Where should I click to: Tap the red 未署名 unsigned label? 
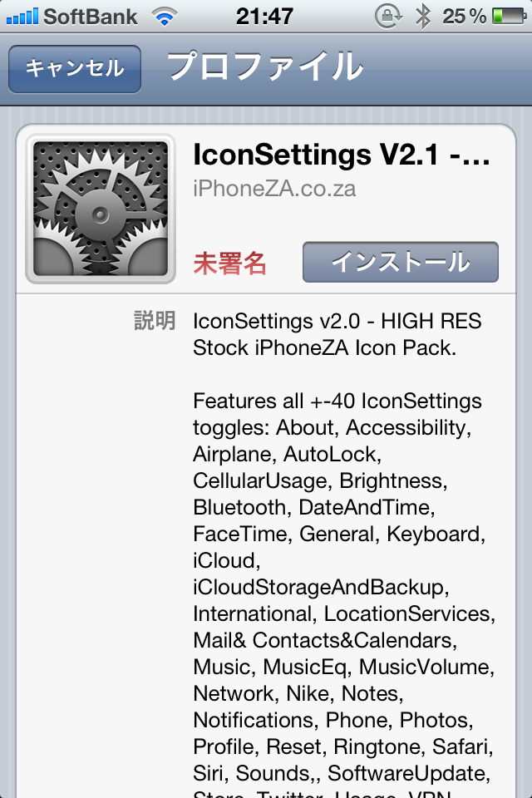[x=229, y=264]
